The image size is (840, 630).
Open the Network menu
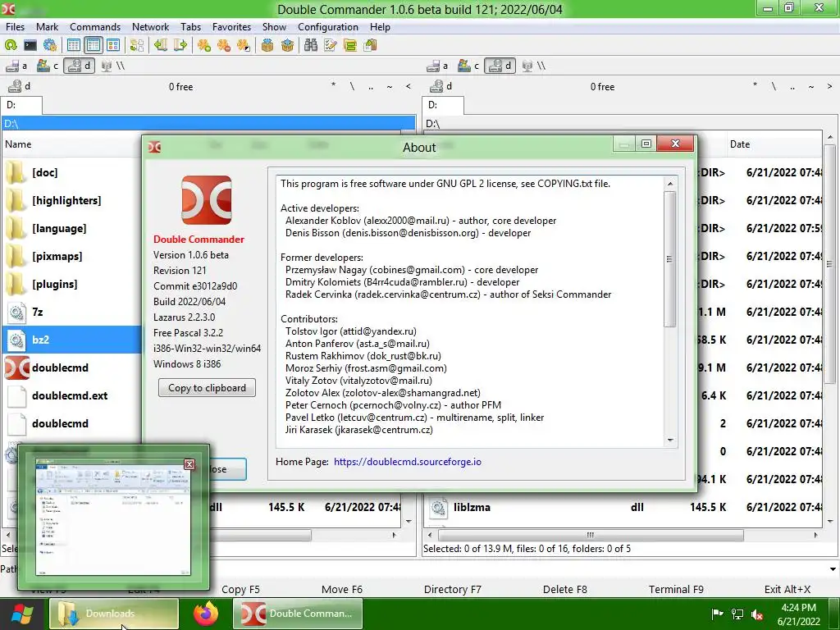[x=151, y=27]
